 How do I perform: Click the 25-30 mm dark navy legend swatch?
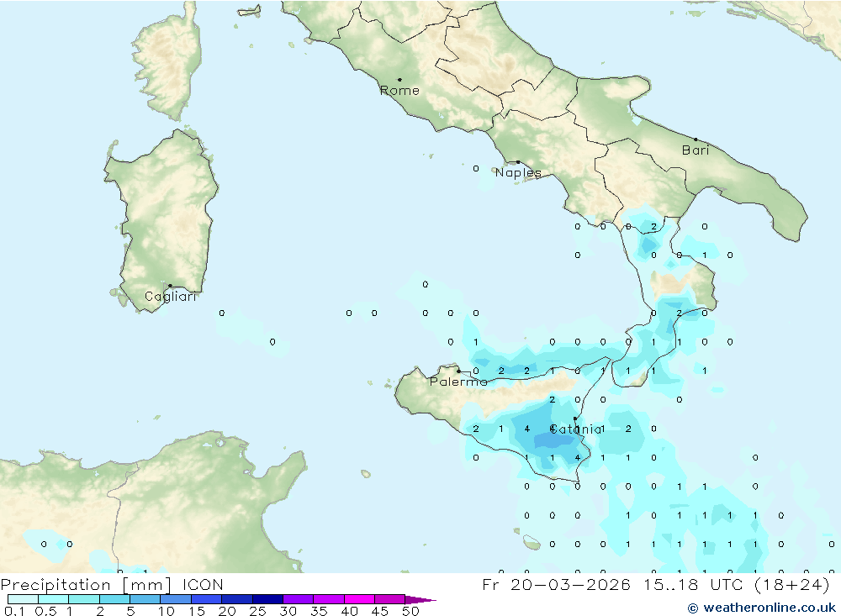click(x=267, y=599)
